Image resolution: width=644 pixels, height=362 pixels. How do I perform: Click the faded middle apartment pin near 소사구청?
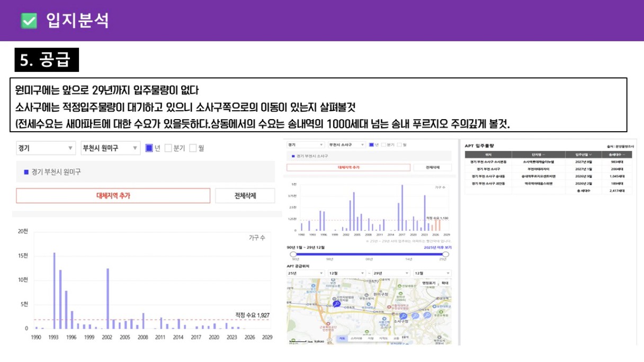415,316
